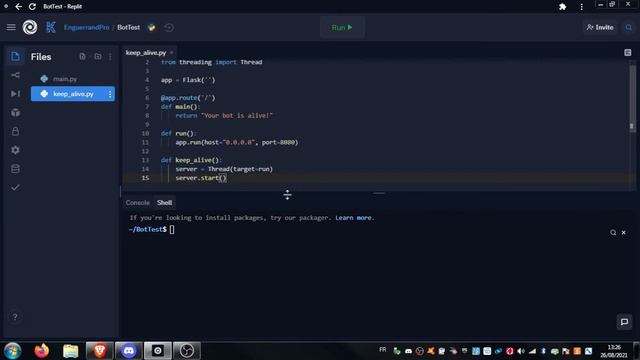The width and height of the screenshot is (640, 360).
Task: Open the Packages sidebar icon
Action: click(15, 112)
